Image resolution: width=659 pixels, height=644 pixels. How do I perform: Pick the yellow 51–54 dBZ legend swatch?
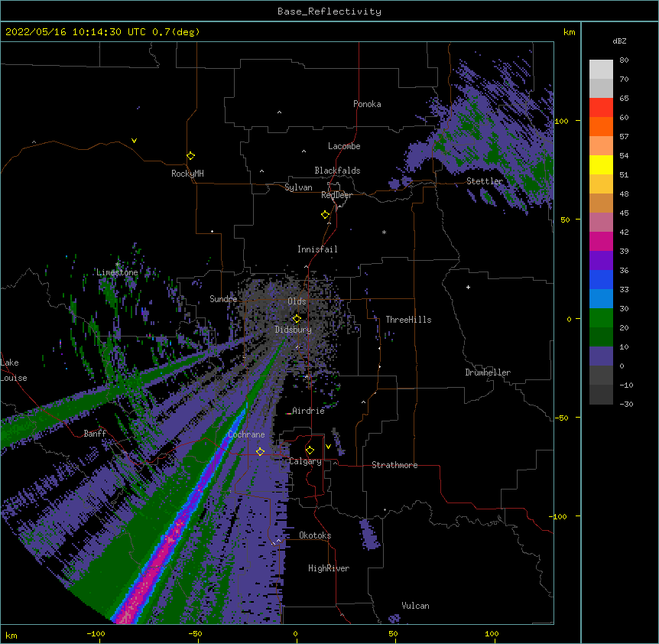click(x=601, y=164)
